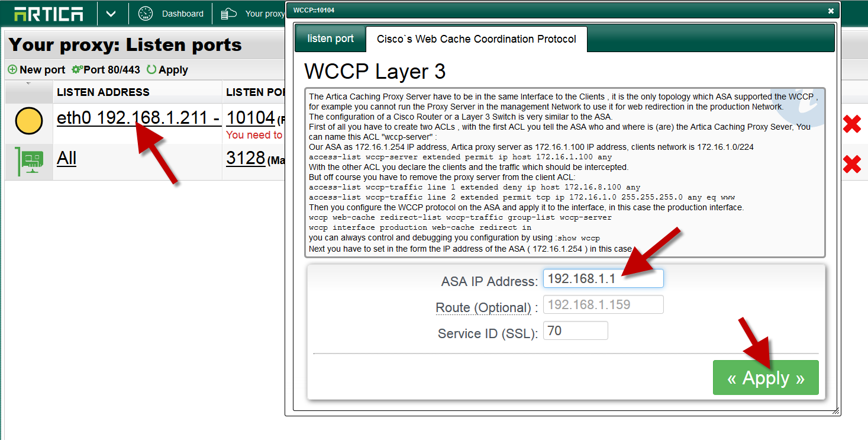Screen dimensions: 868x440
Task: Click the toolbar Apply link with refresh icon
Action: [167, 70]
